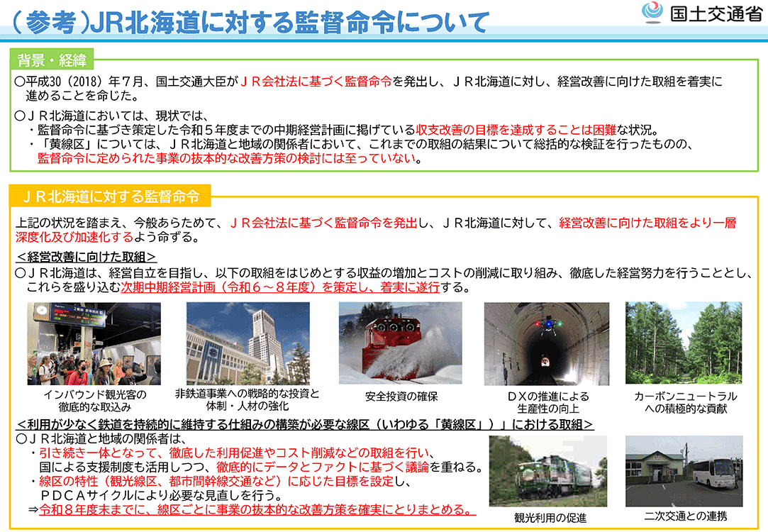Screen dimensions: 768x532
Task: Click red text 深度化及び加速化する
Action: (74, 237)
